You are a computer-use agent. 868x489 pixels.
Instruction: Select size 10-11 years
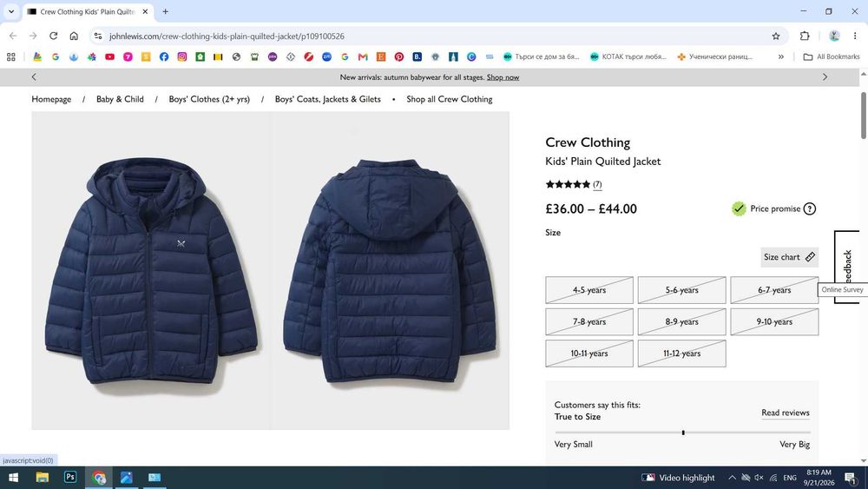click(589, 354)
